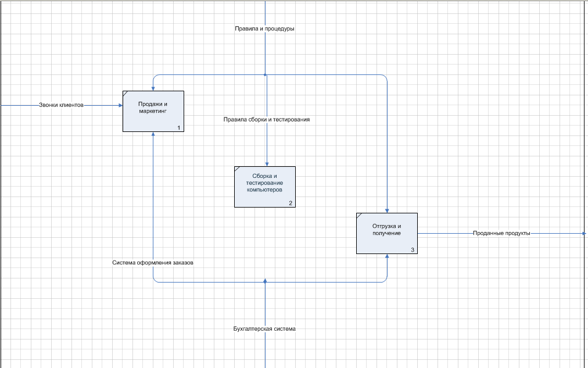
Task: Select the Продажи и маркетинг block
Action: (153, 112)
